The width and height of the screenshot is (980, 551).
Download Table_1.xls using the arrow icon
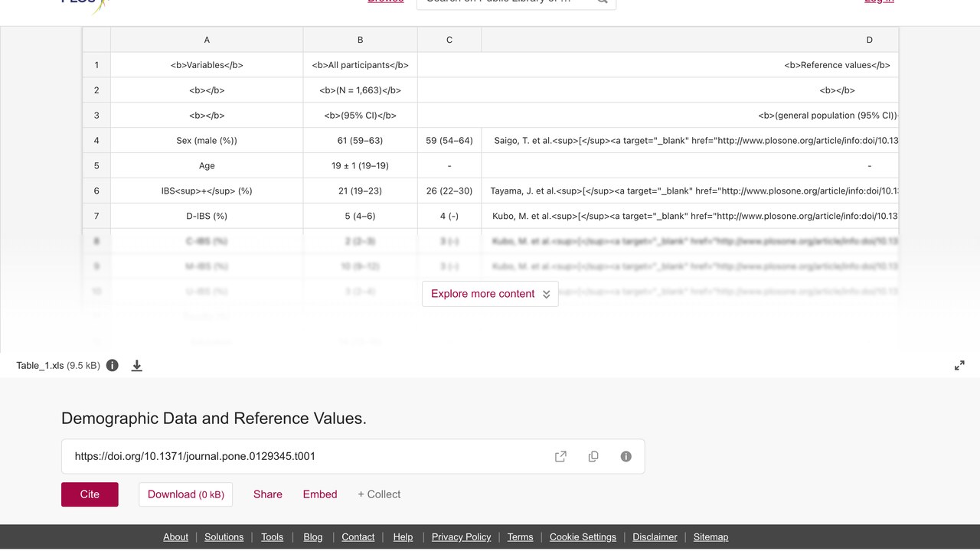137,366
